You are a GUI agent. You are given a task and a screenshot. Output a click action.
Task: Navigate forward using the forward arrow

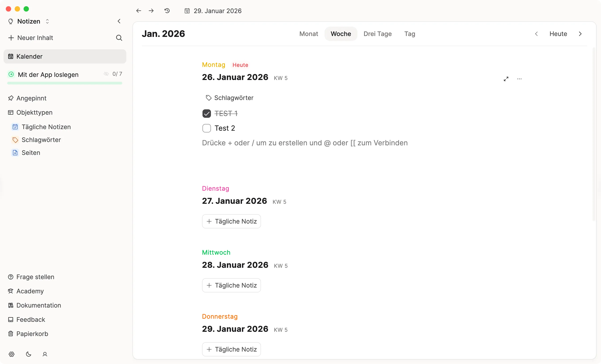tap(151, 10)
